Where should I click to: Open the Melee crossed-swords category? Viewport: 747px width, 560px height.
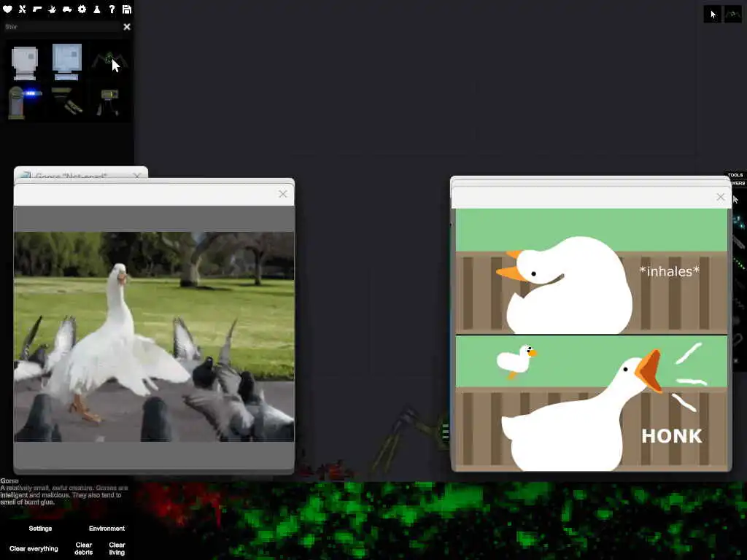click(x=23, y=9)
